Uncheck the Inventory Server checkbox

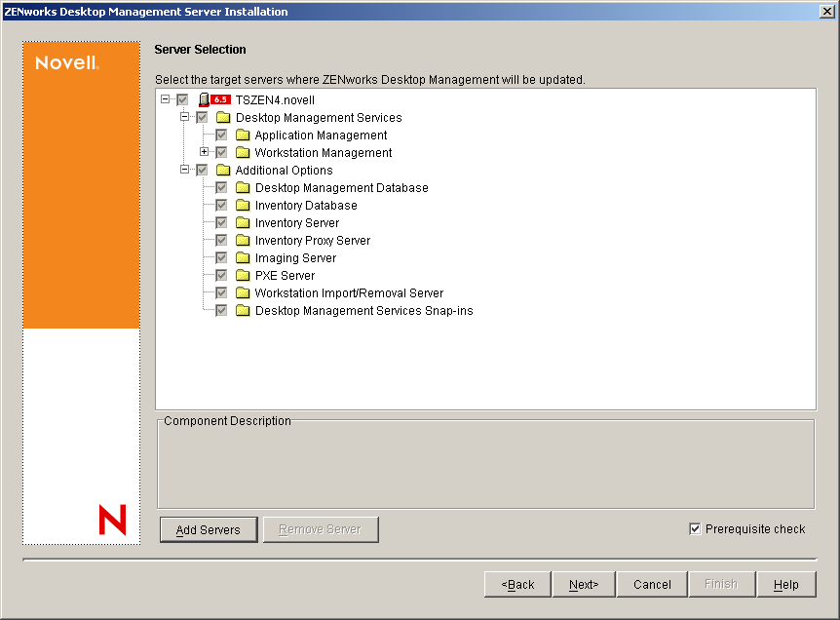[x=221, y=223]
